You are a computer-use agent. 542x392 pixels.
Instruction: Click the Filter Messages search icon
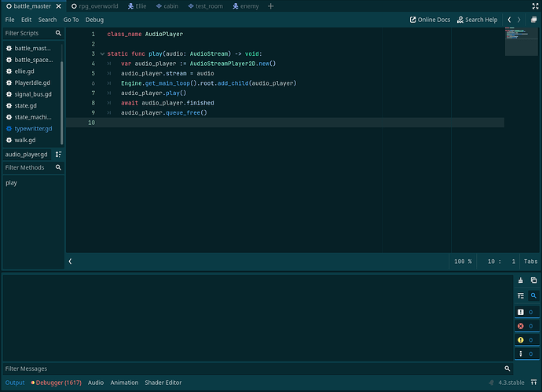(x=507, y=368)
